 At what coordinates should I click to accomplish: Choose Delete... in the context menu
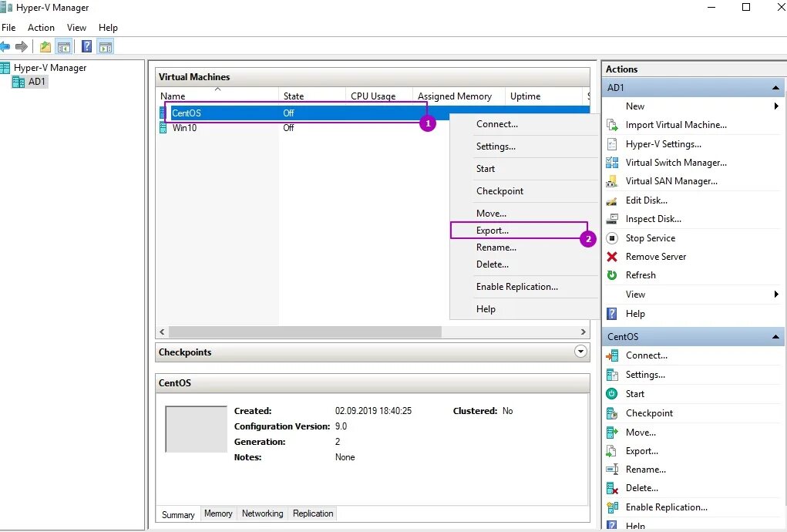click(x=524, y=264)
